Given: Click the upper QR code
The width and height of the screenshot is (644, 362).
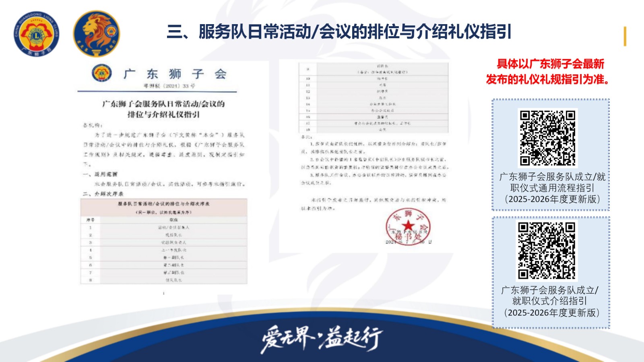Looking at the screenshot, I should pos(547,138).
